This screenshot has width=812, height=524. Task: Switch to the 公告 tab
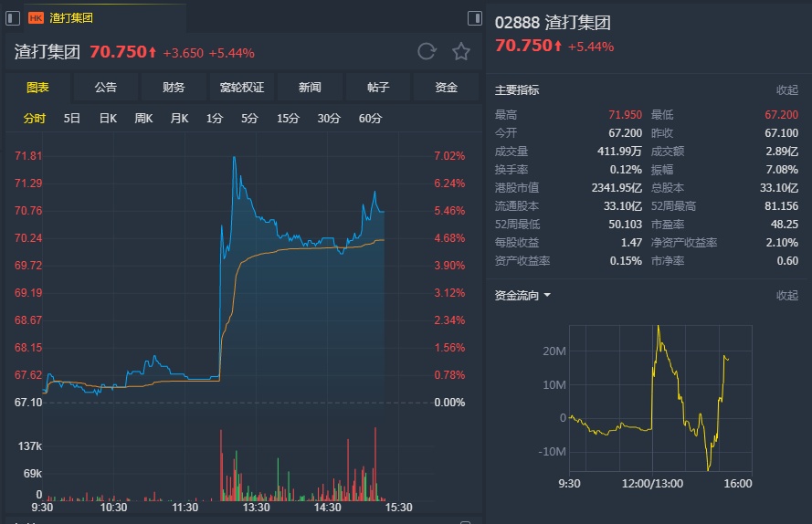pos(106,88)
